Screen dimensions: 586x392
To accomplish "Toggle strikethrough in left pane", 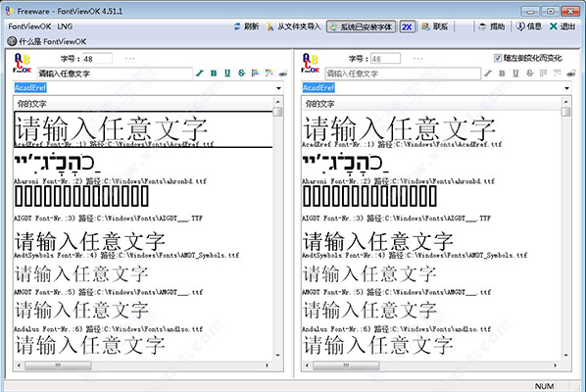I will tap(241, 73).
